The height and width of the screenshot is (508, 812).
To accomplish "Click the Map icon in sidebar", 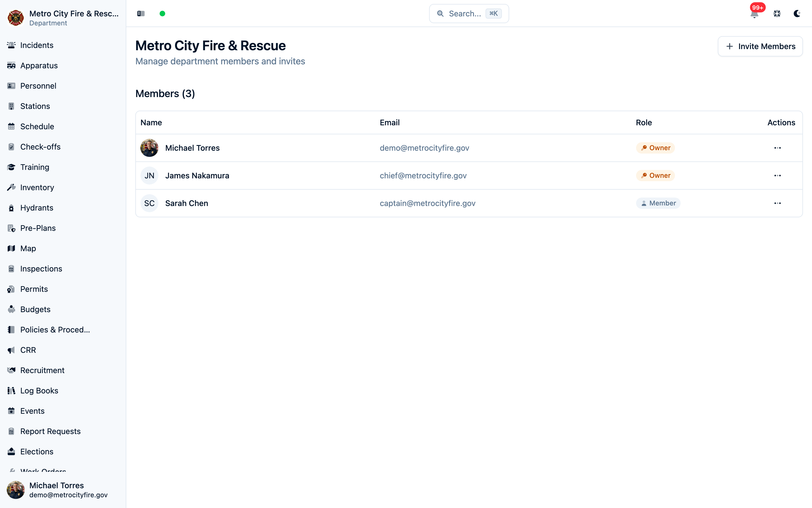I will click(11, 248).
